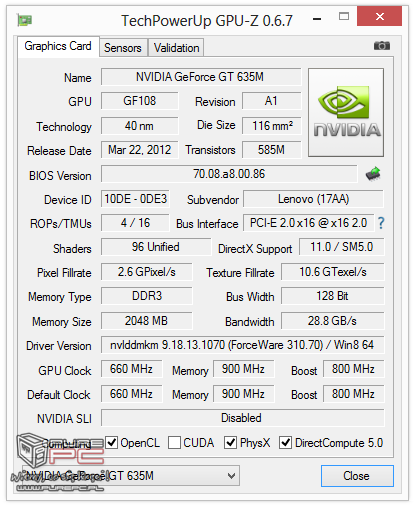Viewport: 415px width, 508px height.
Task: Click the Close button
Action: [x=357, y=476]
